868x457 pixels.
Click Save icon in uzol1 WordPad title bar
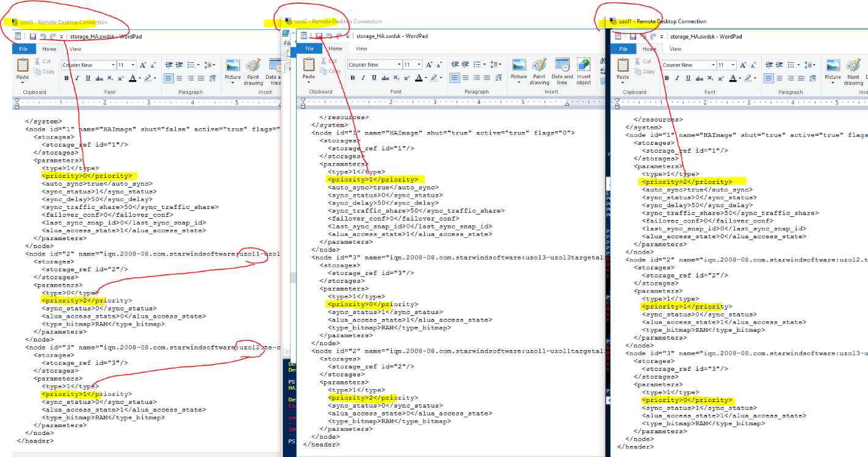coord(632,37)
